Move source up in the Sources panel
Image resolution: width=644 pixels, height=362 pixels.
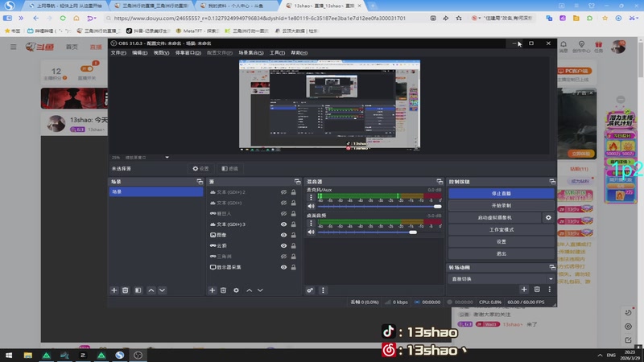pyautogui.click(x=250, y=290)
